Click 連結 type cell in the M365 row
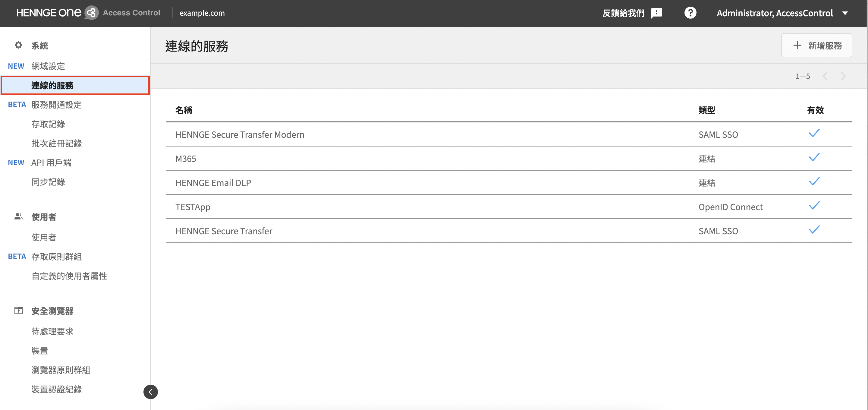 706,159
